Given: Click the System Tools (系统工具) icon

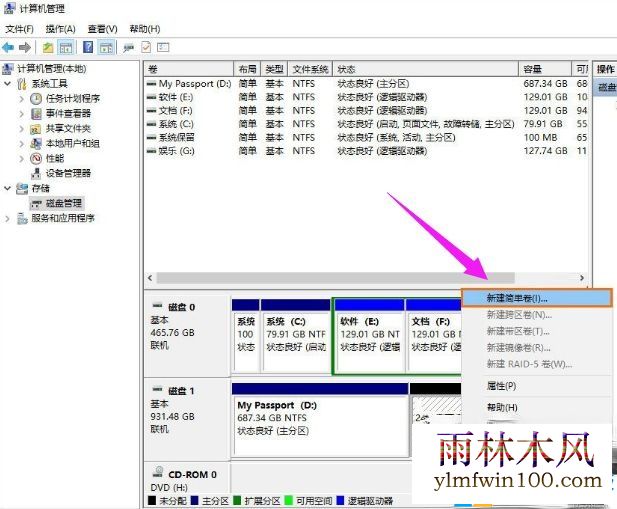Looking at the screenshot, I should coord(22,84).
